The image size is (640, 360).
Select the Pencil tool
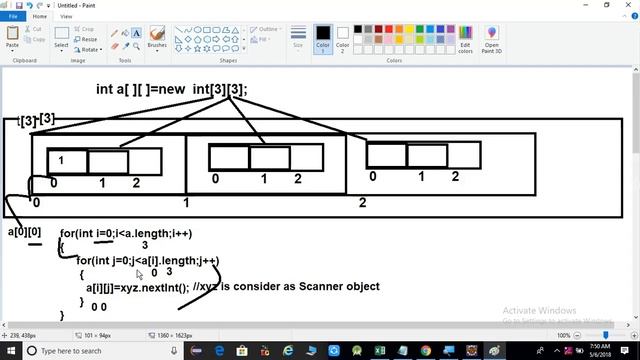[x=115, y=33]
